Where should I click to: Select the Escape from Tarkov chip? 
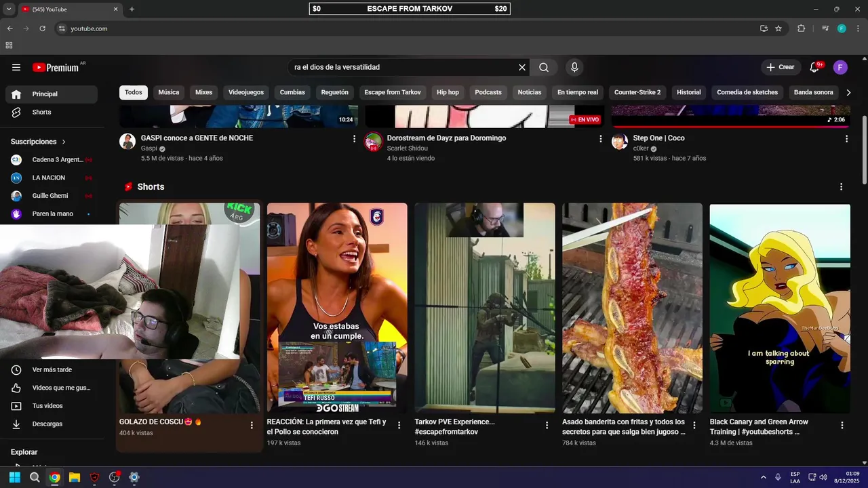point(393,92)
